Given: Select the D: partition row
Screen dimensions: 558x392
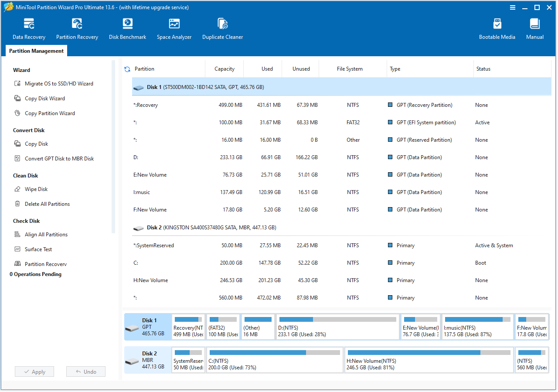Looking at the screenshot, I should click(342, 157).
